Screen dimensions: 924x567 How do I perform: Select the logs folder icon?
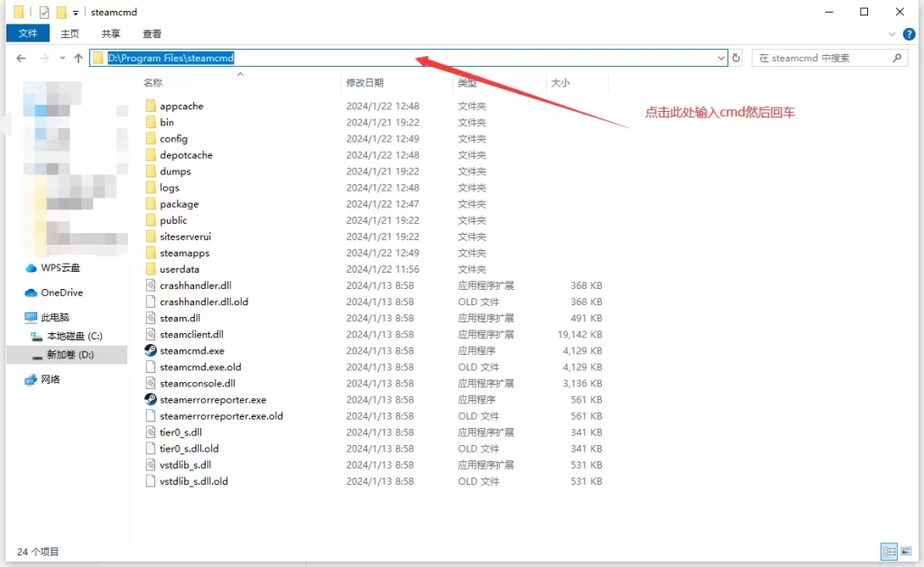point(151,188)
